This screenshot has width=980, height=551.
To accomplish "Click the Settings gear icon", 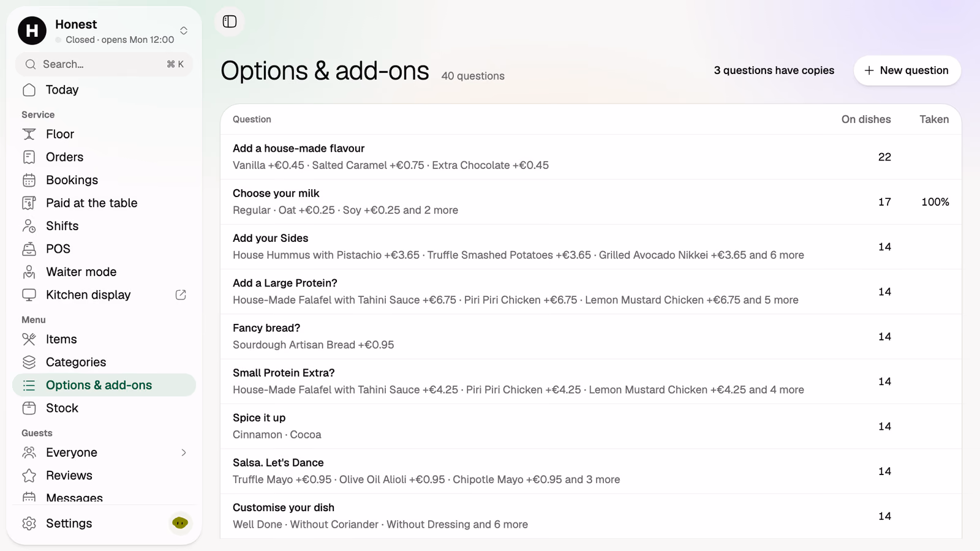I will (29, 523).
